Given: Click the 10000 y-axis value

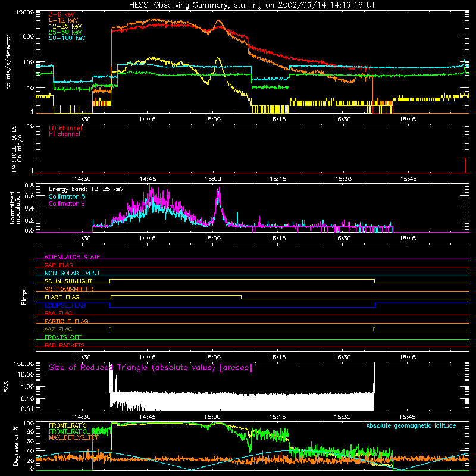Looking at the screenshot, I should 25,12.
